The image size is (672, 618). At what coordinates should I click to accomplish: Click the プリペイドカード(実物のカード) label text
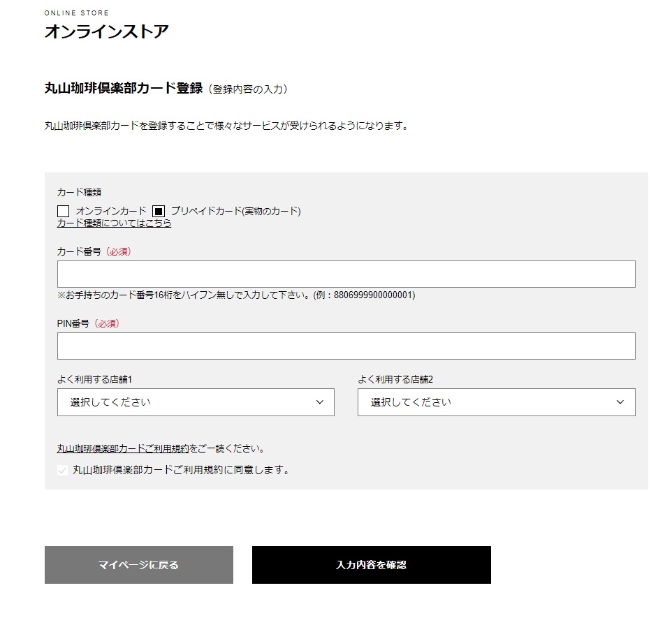click(x=235, y=211)
